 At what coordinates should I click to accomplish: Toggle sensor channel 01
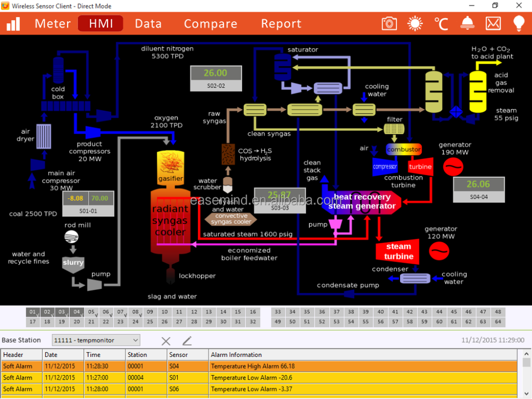click(x=33, y=312)
